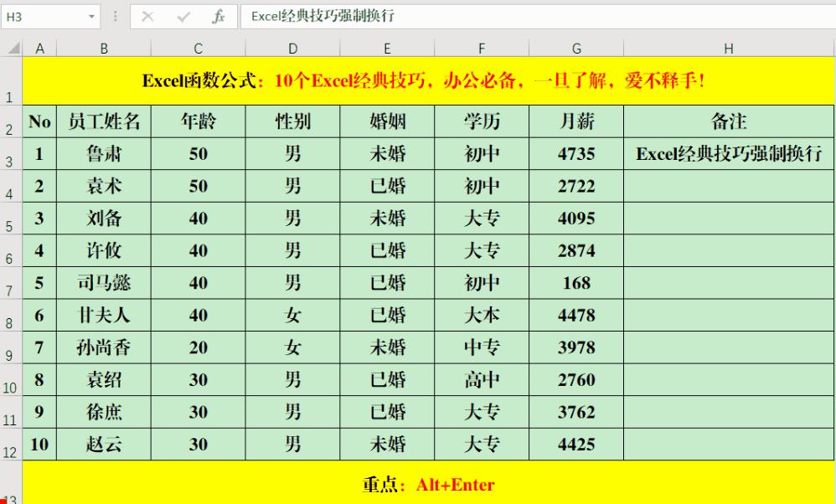836x504 pixels.
Task: Click the column E header to select it
Action: pyautogui.click(x=387, y=47)
